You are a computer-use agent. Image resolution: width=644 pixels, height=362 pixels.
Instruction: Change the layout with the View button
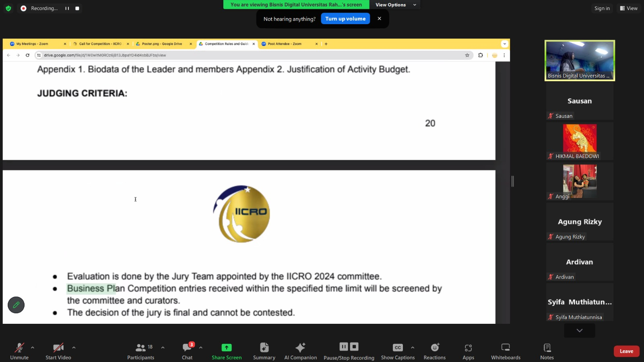click(629, 8)
